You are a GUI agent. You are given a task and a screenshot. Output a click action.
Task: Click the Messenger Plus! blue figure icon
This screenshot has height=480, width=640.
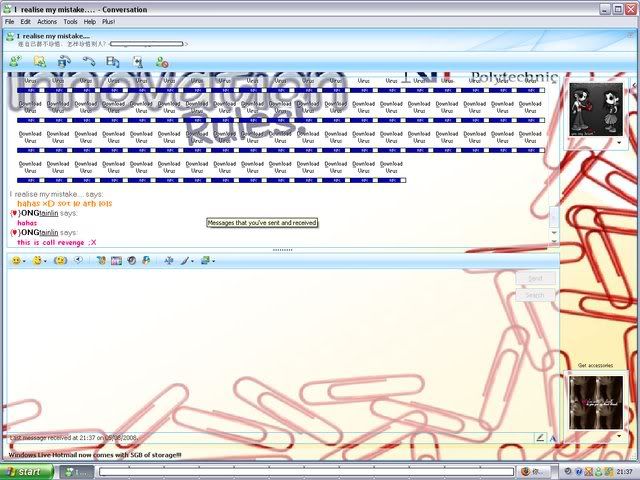[x=146, y=260]
